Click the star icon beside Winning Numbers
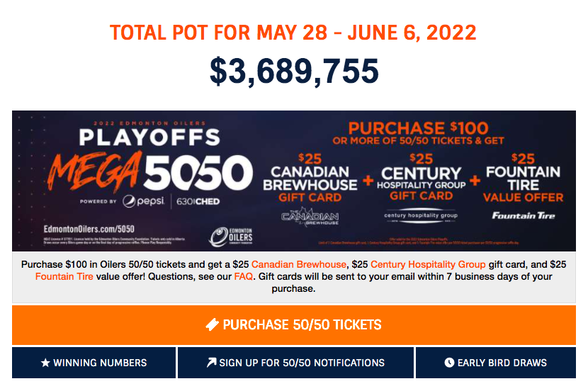The image size is (588, 391). [45, 363]
